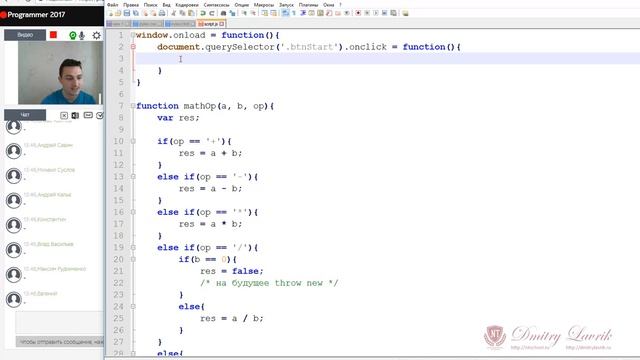Collapse mathOp function fold at line 7
The width and height of the screenshot is (640, 360).
pyautogui.click(x=133, y=106)
